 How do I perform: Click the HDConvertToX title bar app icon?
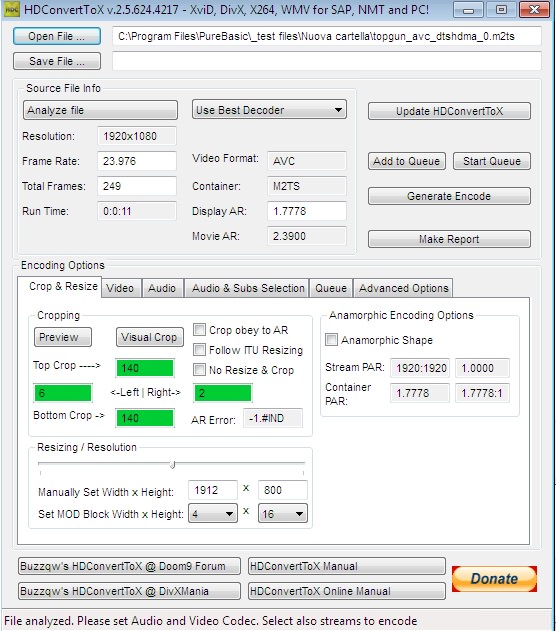tap(11, 9)
